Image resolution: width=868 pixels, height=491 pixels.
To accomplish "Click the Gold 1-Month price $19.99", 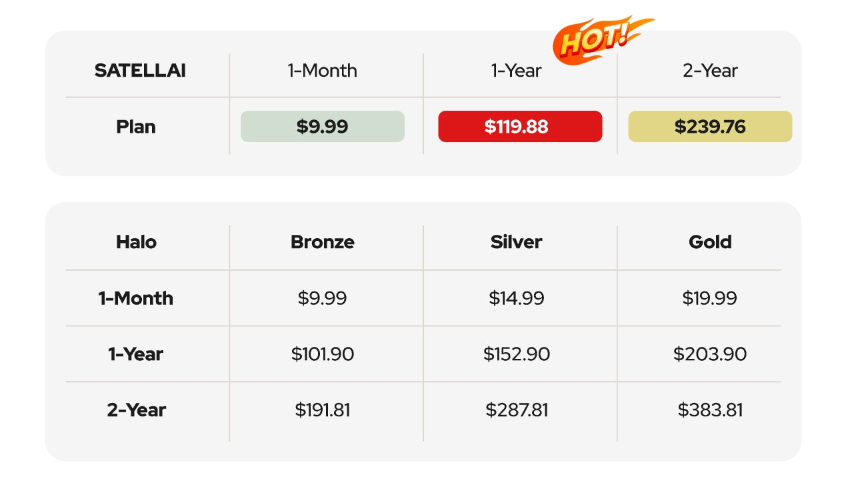I will [x=710, y=298].
